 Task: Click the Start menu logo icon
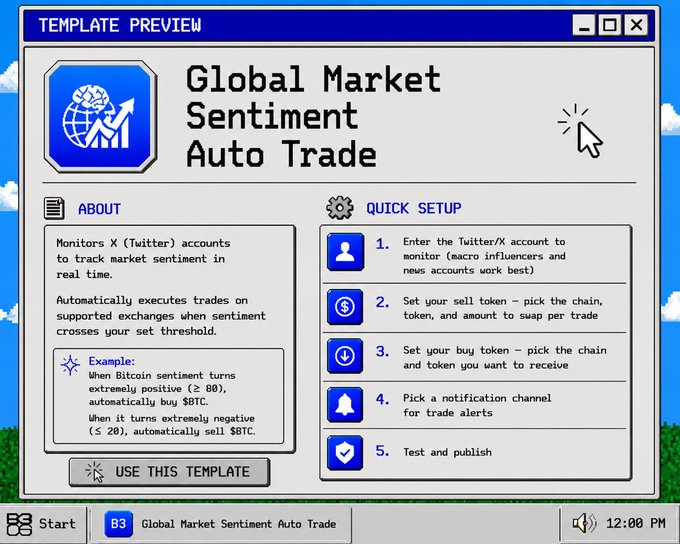(19, 524)
